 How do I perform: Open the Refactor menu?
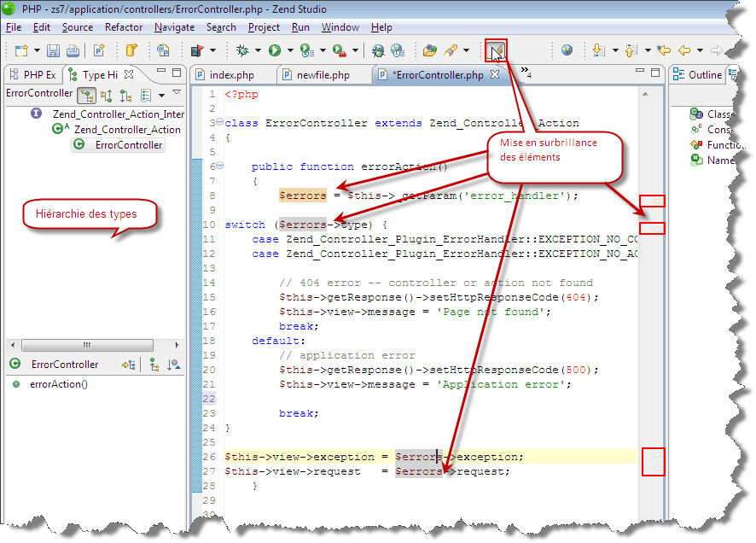[124, 27]
